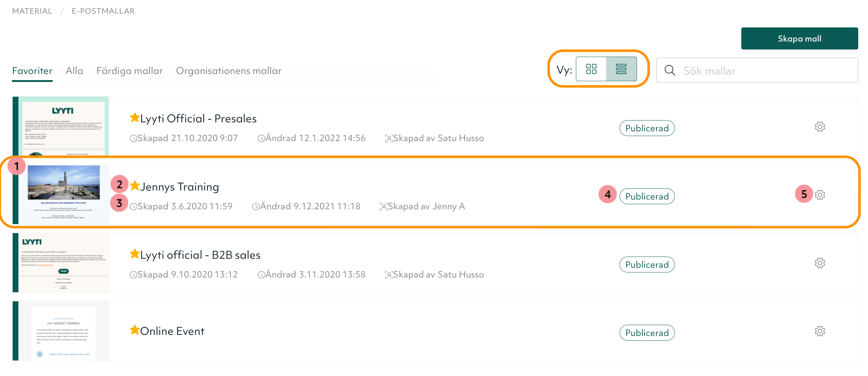This screenshot has width=868, height=376.
Task: Click MATERIAL in the breadcrumb
Action: pyautogui.click(x=32, y=11)
